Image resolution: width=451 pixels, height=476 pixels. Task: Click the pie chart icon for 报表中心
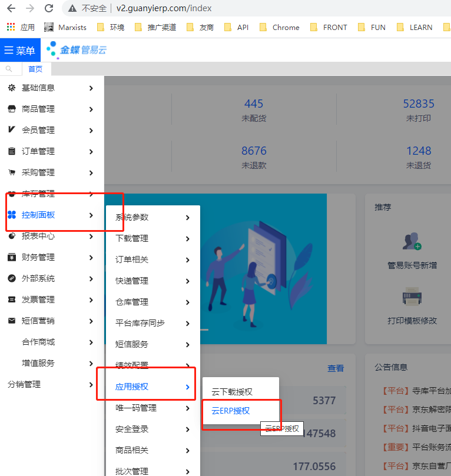pyautogui.click(x=12, y=236)
